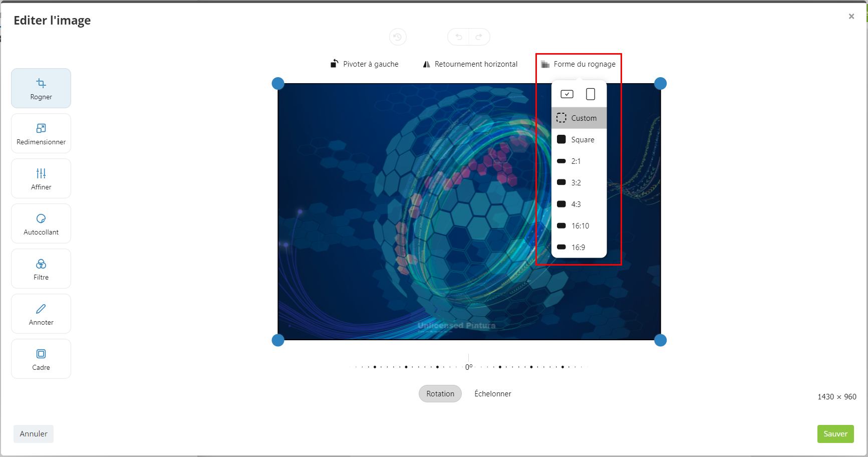Open the Redimensionner resize tool
Image resolution: width=868 pixels, height=457 pixels.
(x=41, y=133)
